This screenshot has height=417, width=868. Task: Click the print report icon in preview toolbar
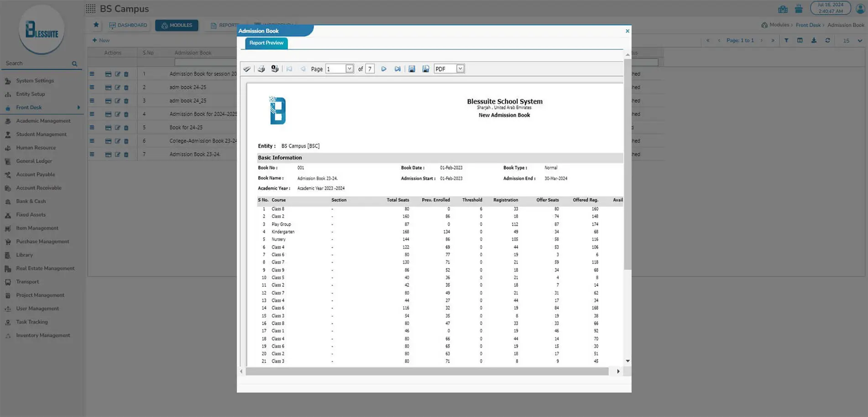[261, 69]
